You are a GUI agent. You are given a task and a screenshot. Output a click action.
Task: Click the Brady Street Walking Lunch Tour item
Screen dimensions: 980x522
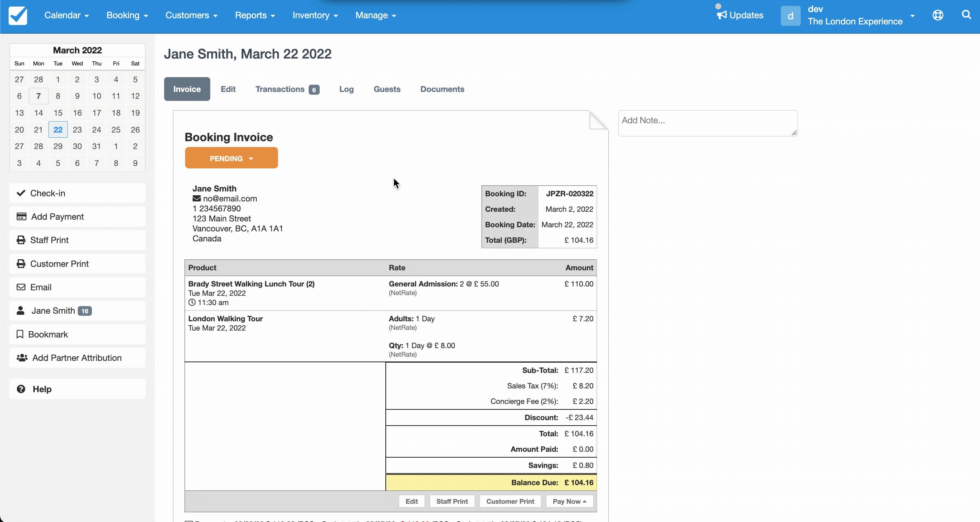pos(251,284)
